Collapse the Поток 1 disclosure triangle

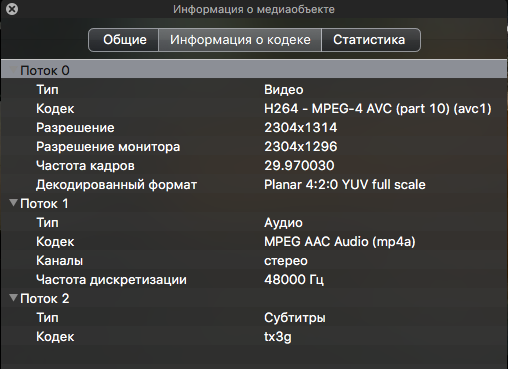point(13,203)
